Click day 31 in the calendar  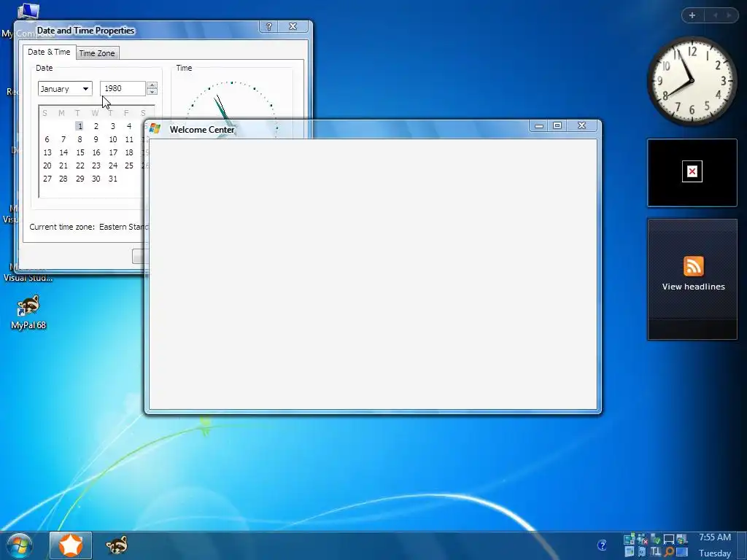tap(113, 179)
